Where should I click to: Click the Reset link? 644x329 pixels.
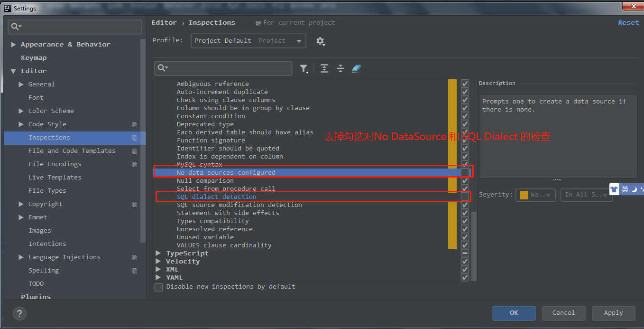click(628, 23)
